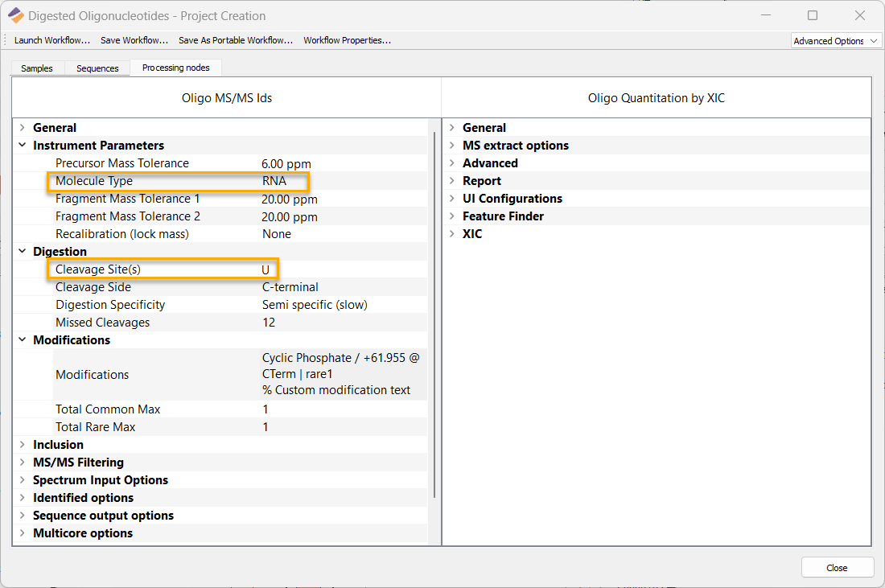
Task: Click the app logo icon in title bar
Action: click(15, 15)
